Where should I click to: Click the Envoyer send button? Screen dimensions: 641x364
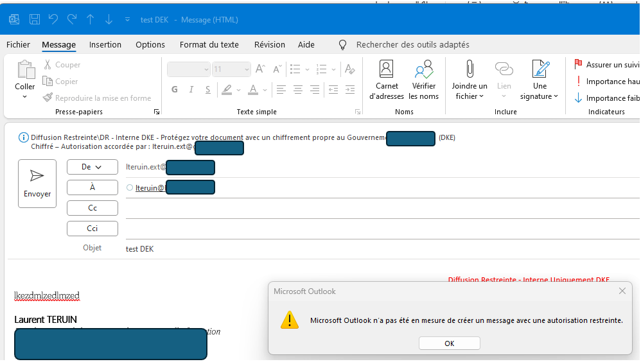point(37,184)
